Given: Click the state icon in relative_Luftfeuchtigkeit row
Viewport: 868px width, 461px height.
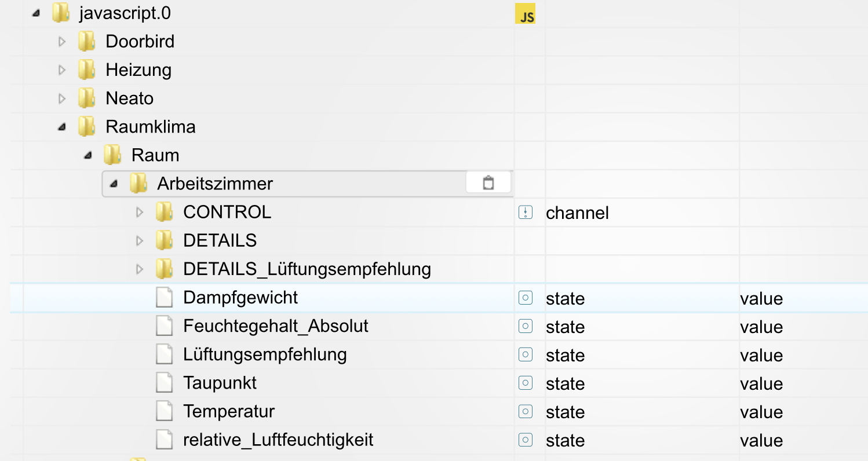Looking at the screenshot, I should coord(525,440).
